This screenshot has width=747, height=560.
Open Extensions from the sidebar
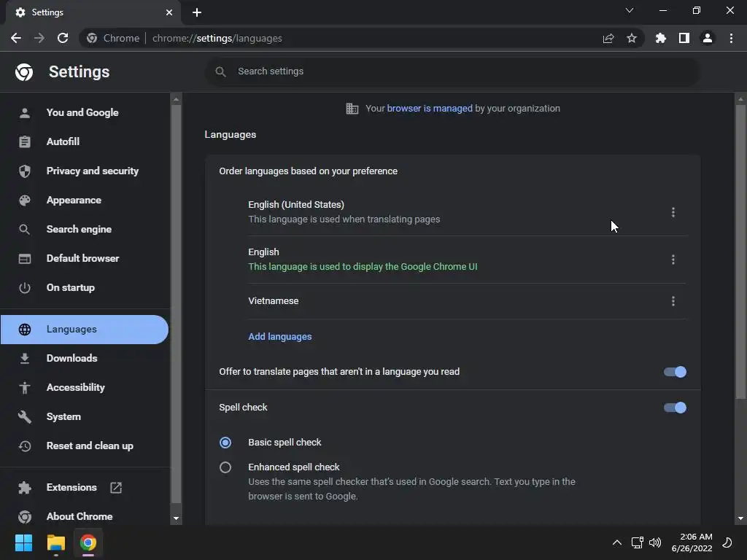71,487
